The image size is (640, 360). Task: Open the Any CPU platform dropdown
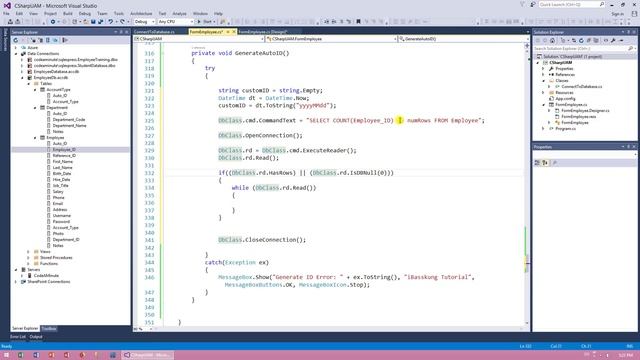(x=175, y=22)
